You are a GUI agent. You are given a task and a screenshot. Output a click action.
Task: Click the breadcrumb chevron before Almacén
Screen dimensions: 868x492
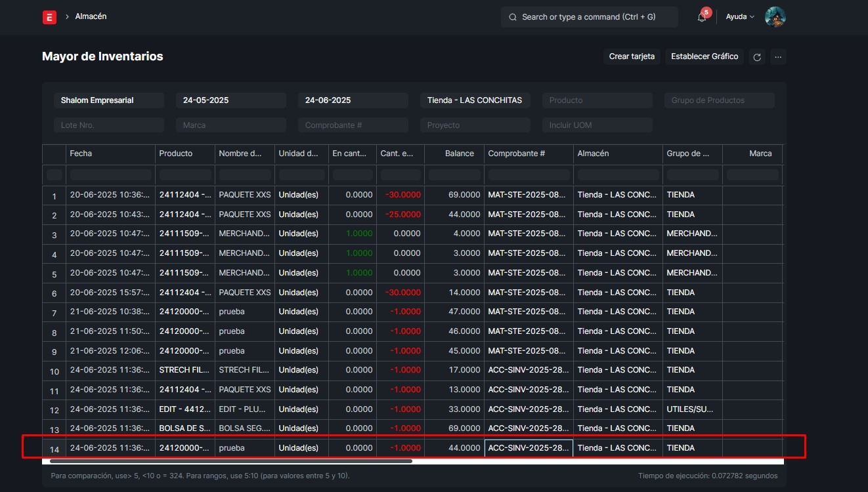(67, 16)
